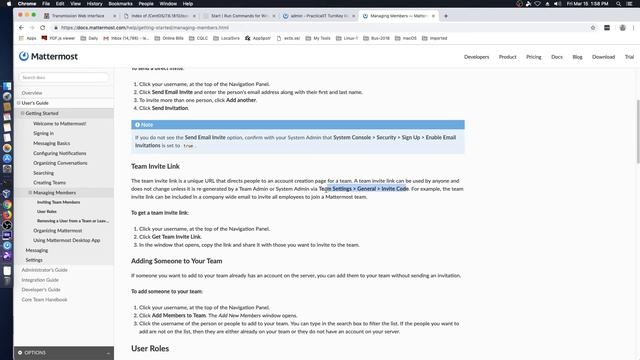Expand the OPTIONS panel at bottom
Image resolution: width=640 pixels, height=360 pixels.
click(x=64, y=353)
